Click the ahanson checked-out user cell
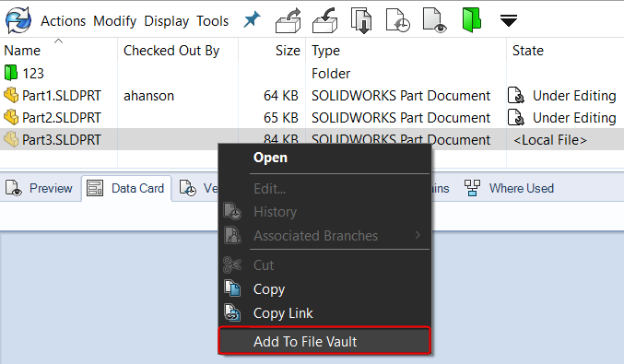624x364 pixels. (x=148, y=96)
